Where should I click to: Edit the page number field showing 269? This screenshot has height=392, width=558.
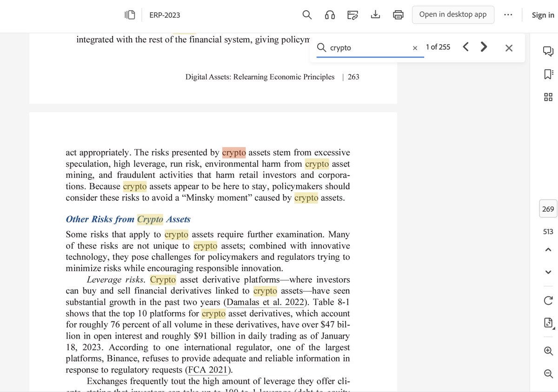[548, 209]
